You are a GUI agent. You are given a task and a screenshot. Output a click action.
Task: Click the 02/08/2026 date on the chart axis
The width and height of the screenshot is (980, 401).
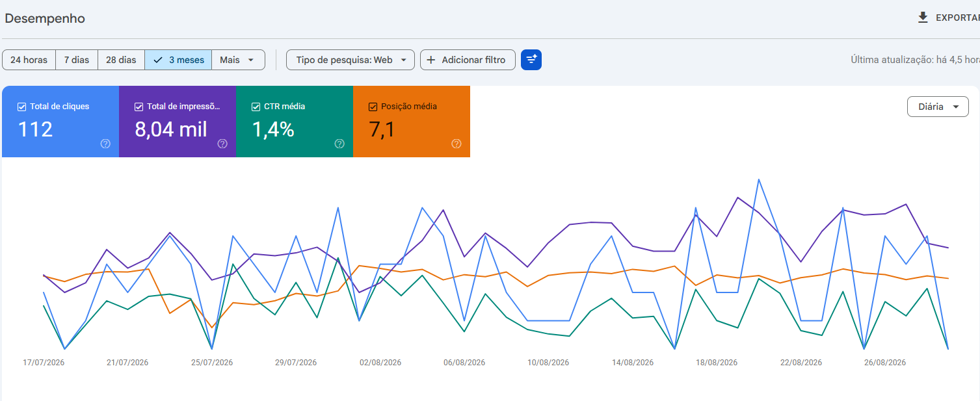[x=380, y=363]
